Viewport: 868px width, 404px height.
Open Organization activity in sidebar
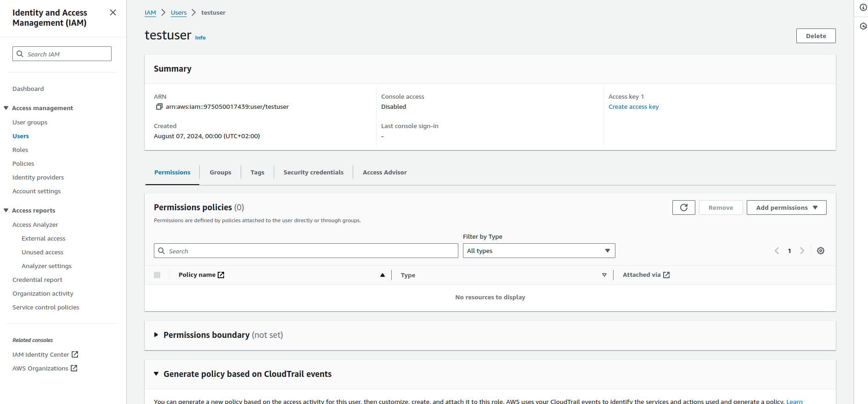[43, 293]
